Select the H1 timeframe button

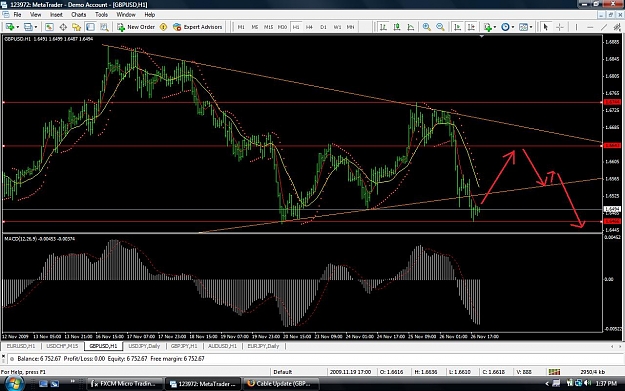296,27
